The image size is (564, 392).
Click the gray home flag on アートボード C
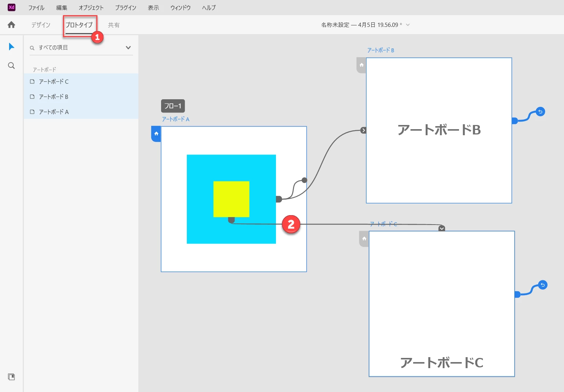364,239
